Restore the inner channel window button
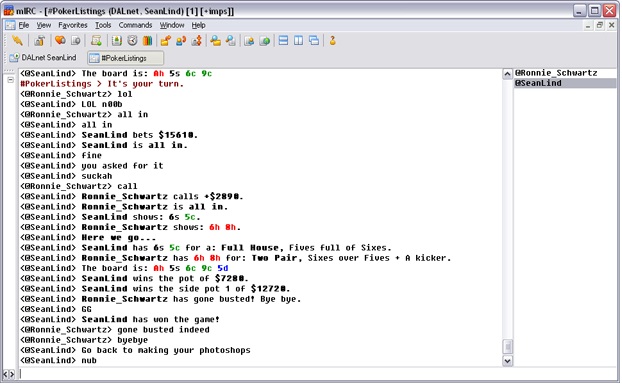Image resolution: width=622 pixels, height=385 pixels. (600, 25)
